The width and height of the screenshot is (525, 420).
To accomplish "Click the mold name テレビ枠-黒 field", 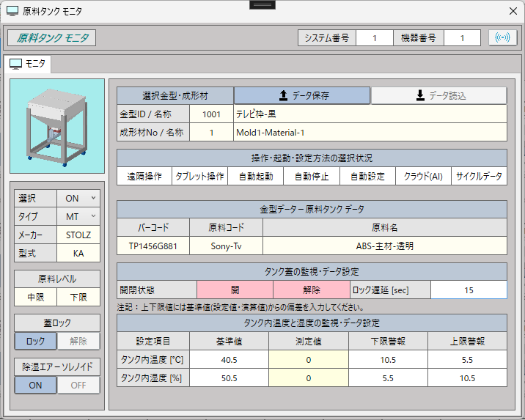I will [370, 114].
